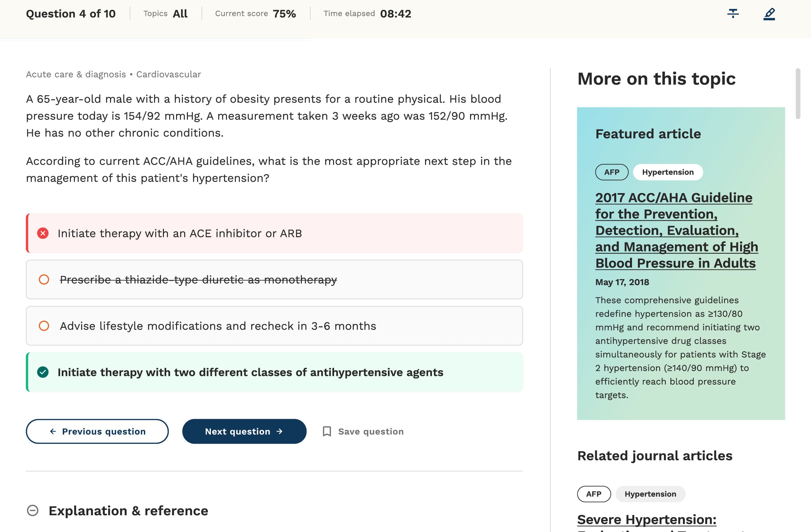The image size is (811, 532).
Task: Click the Time elapsed 08:42 timer
Action: 367,13
